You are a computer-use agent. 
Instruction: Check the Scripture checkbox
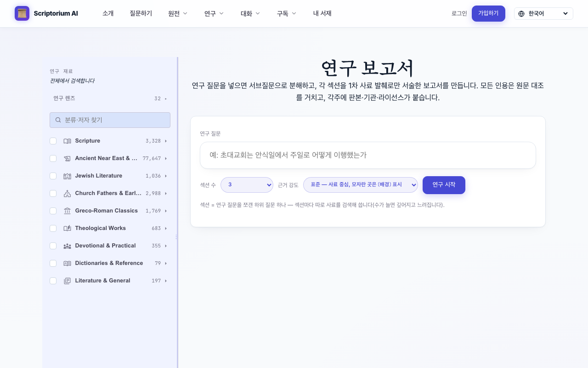(x=53, y=141)
